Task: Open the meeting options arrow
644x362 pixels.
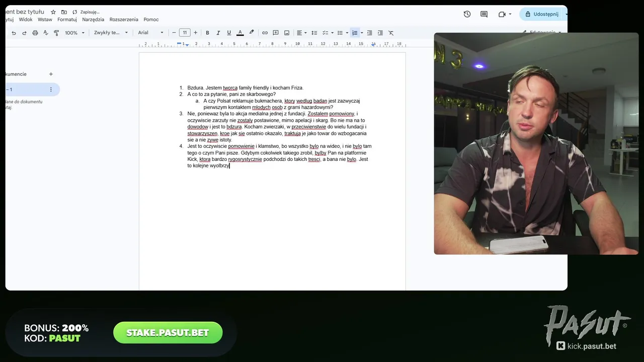Action: pyautogui.click(x=510, y=14)
